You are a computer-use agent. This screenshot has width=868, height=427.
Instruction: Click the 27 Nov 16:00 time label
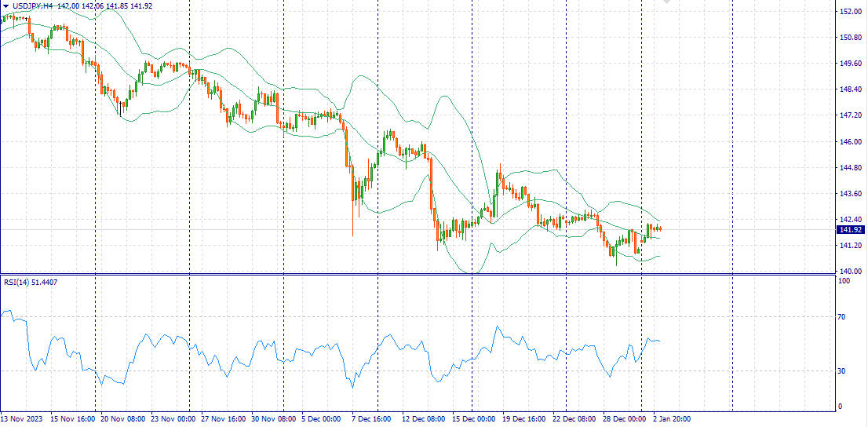click(x=223, y=419)
